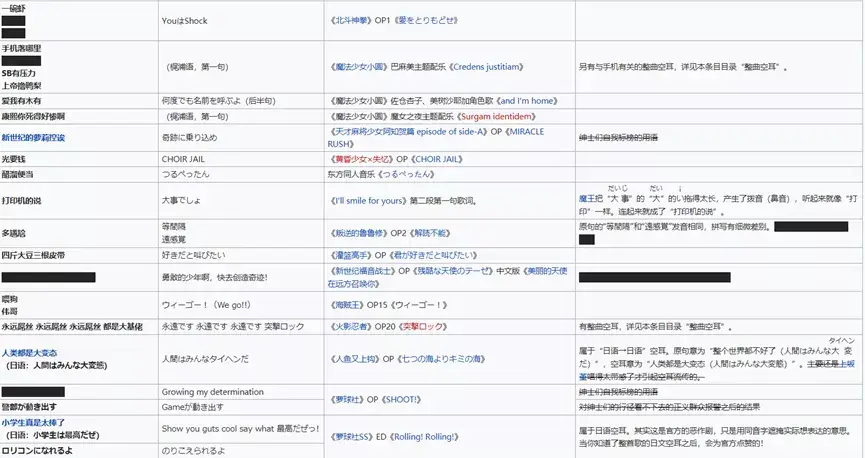Open 《天才麻将少女阿知贺篇 episode of side-A》 link
Screen dimensions: 865x458
(409, 132)
